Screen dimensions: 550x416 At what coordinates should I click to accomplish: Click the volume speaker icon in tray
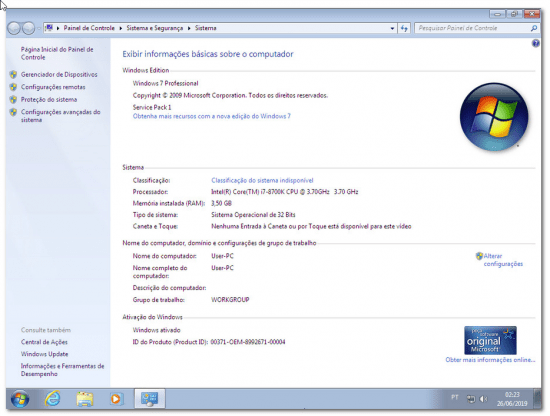483,399
